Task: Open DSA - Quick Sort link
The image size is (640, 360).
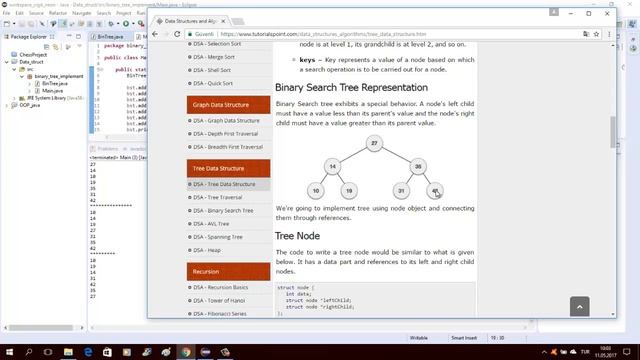Action: [x=213, y=83]
